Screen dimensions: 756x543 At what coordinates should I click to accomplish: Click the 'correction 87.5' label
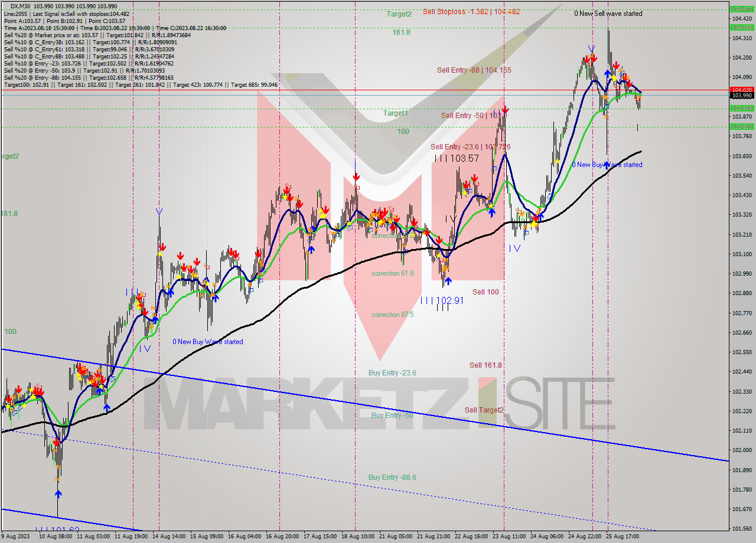click(x=393, y=315)
